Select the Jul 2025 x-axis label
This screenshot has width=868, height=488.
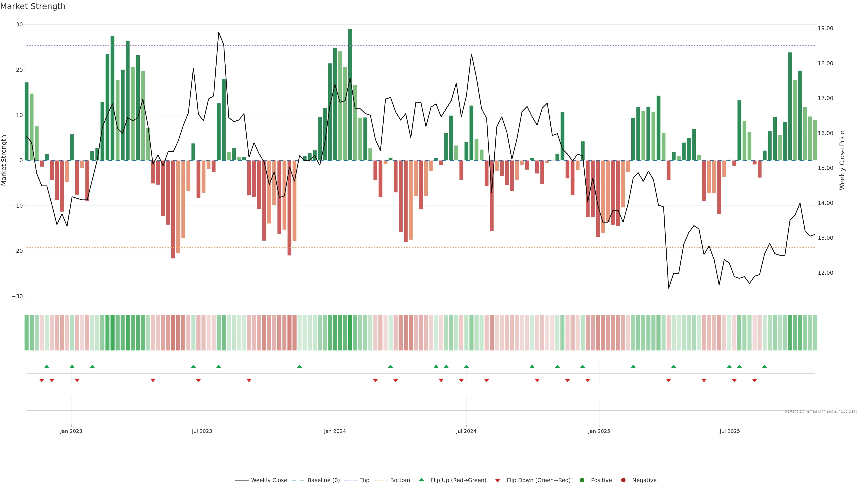click(729, 431)
